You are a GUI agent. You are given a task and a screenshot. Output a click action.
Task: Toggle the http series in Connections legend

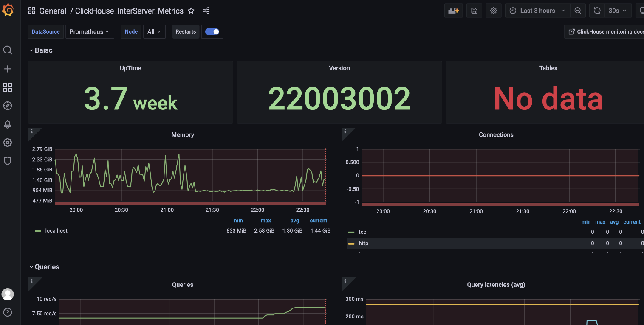[x=363, y=243]
